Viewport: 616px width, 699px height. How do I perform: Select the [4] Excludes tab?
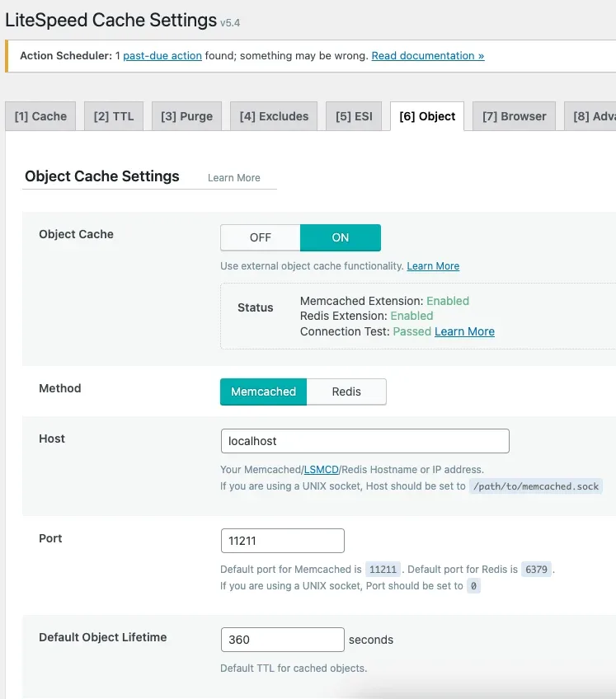(274, 116)
